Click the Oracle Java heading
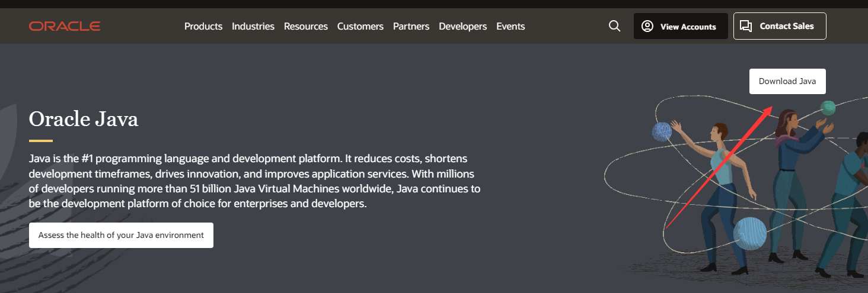Image resolution: width=868 pixels, height=293 pixels. pyautogui.click(x=84, y=120)
